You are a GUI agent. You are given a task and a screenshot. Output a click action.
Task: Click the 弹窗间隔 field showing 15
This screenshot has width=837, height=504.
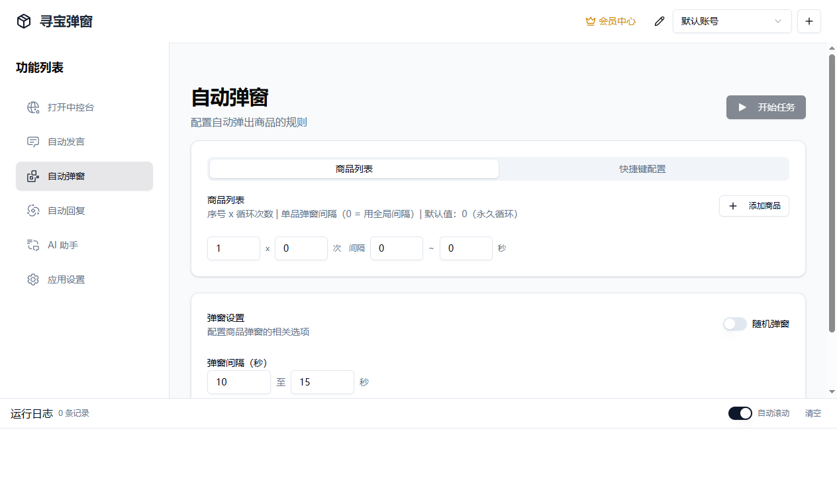tap(322, 382)
